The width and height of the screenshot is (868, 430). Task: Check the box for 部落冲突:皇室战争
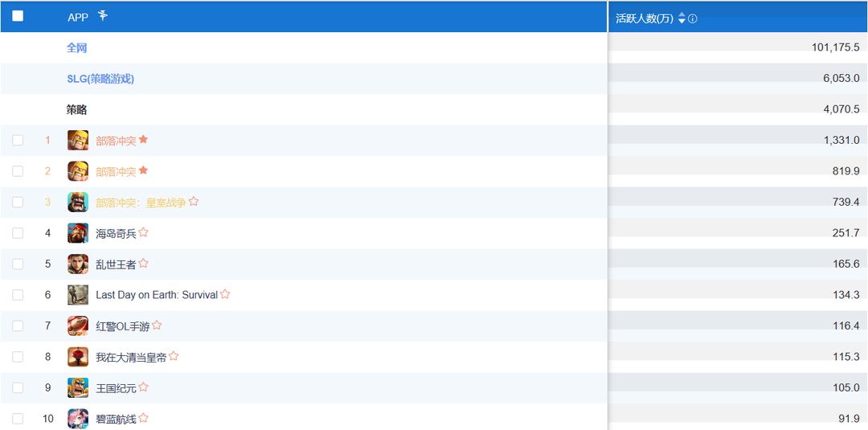click(18, 202)
